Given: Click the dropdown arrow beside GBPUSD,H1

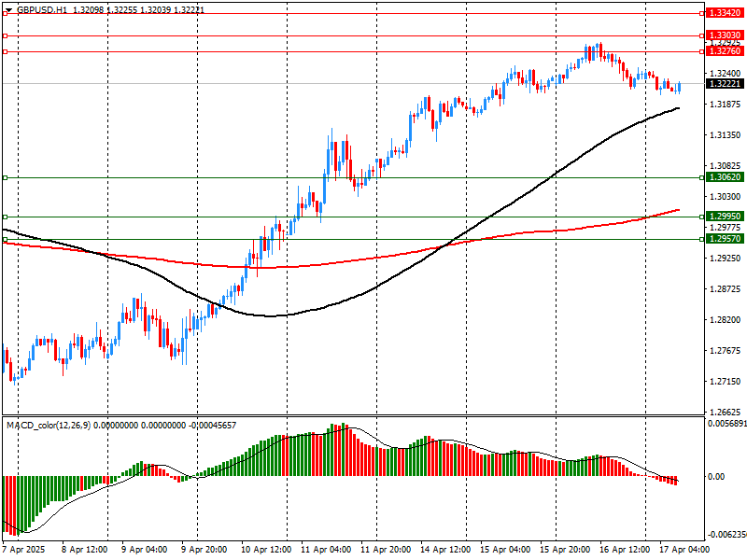Looking at the screenshot, I should point(8,7).
